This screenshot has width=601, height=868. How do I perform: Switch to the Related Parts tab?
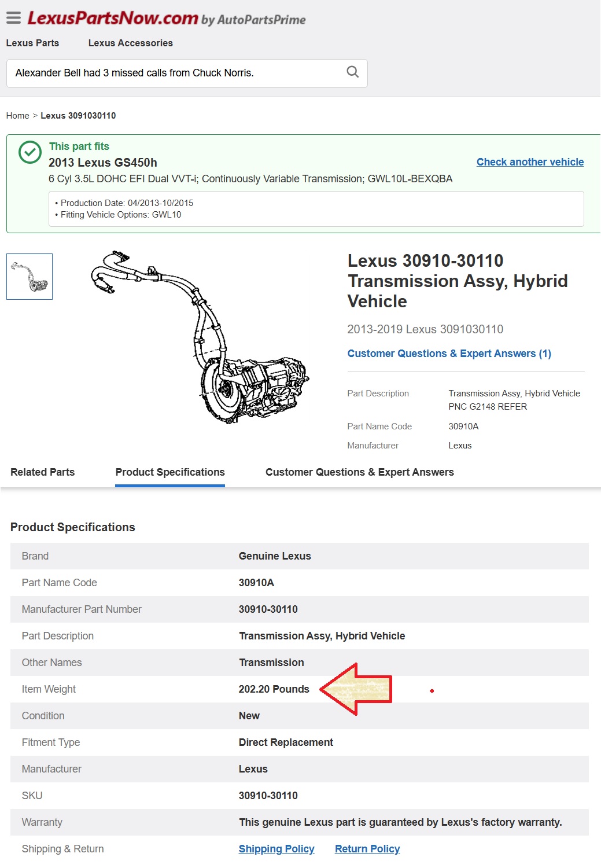click(x=42, y=472)
